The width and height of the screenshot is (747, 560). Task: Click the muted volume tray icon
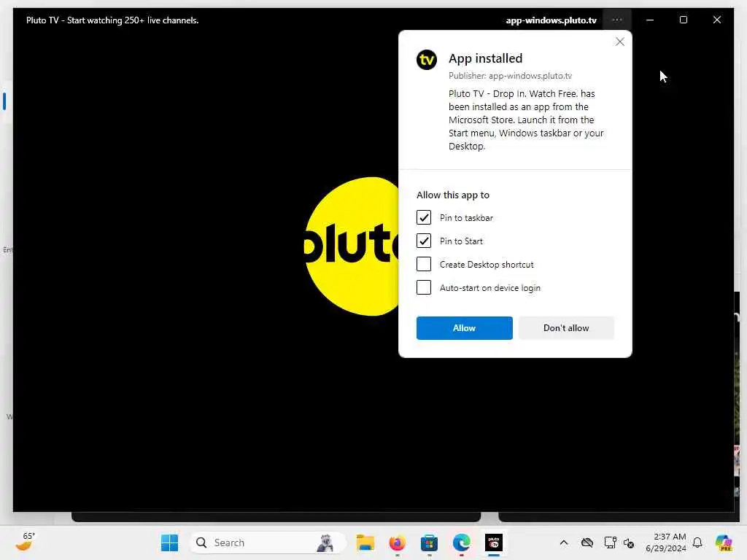pyautogui.click(x=629, y=542)
